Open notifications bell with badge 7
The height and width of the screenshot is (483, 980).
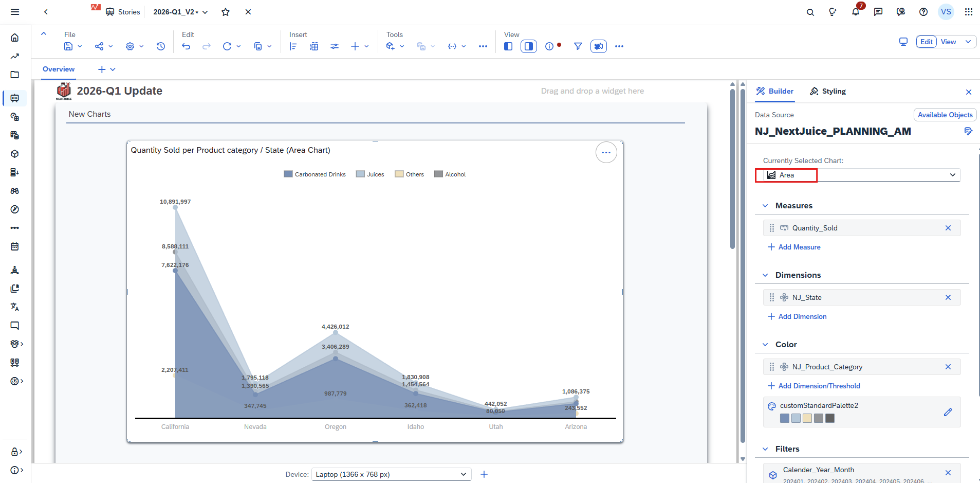point(856,12)
